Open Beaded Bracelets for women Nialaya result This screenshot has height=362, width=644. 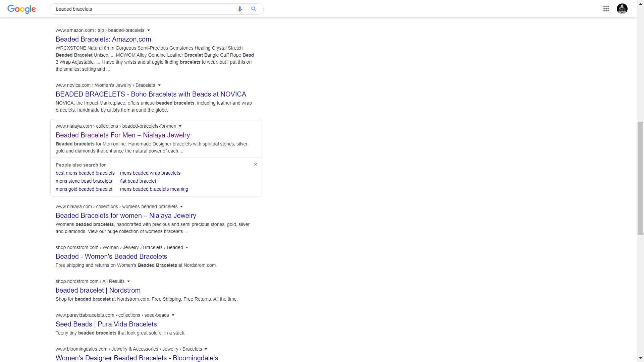pos(126,216)
